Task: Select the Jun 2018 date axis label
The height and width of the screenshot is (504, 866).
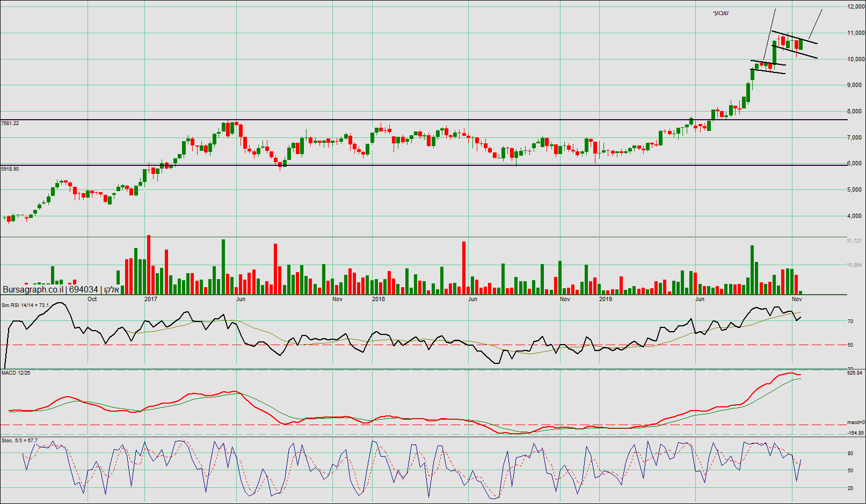Action: (472, 299)
